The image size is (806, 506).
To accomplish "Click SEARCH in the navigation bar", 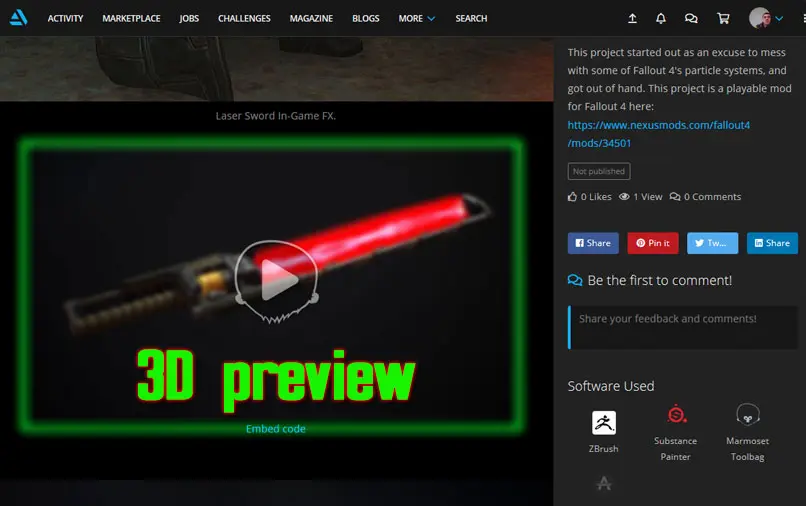I will pos(471,19).
